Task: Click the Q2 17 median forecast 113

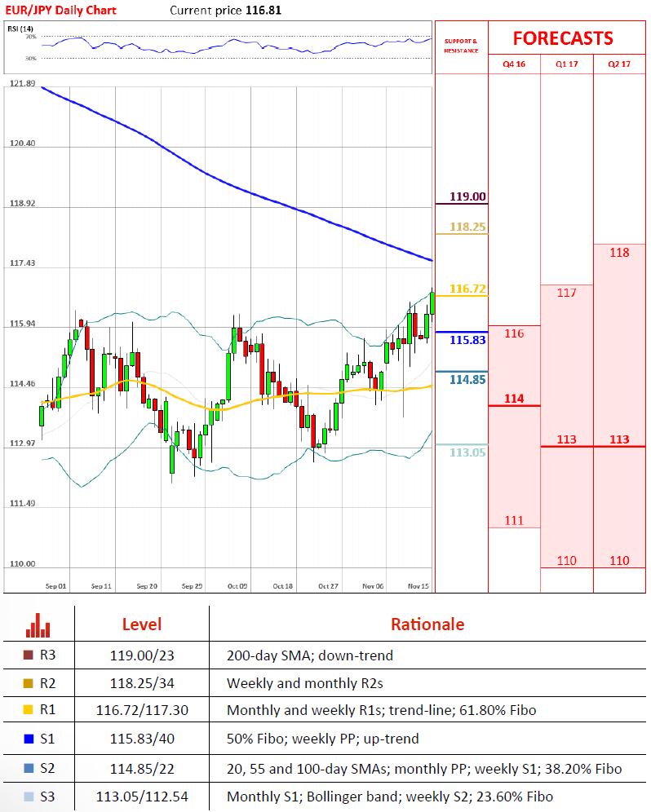Action: coord(619,439)
